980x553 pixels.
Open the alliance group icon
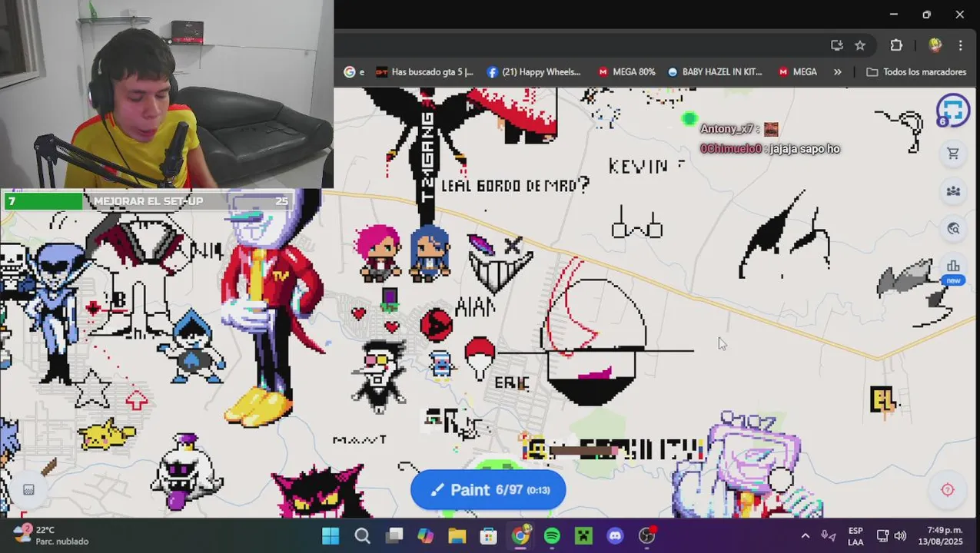pos(953,191)
